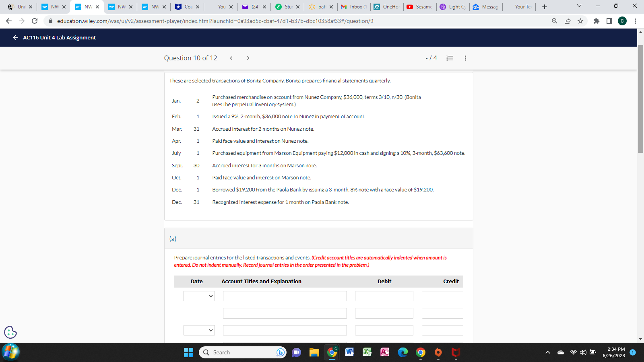Switch to the OneHor tab
Viewport: 644px width, 362px height.
point(387,7)
